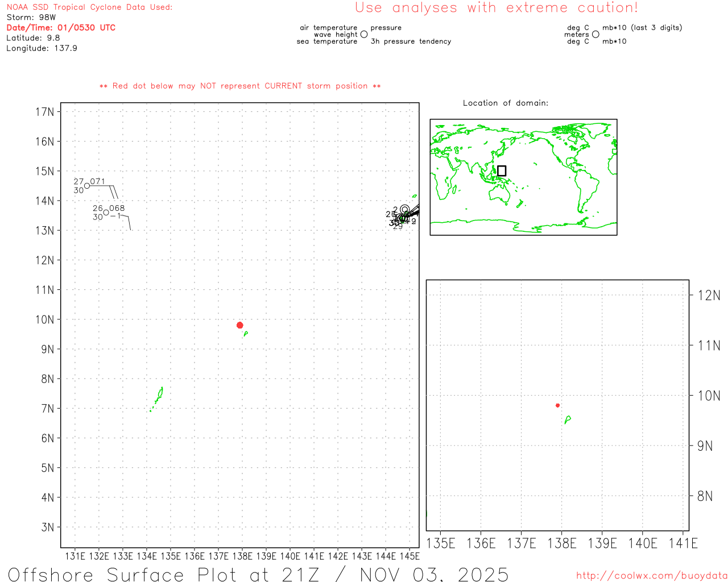Select the 'Storm: 98W' text

31,18
